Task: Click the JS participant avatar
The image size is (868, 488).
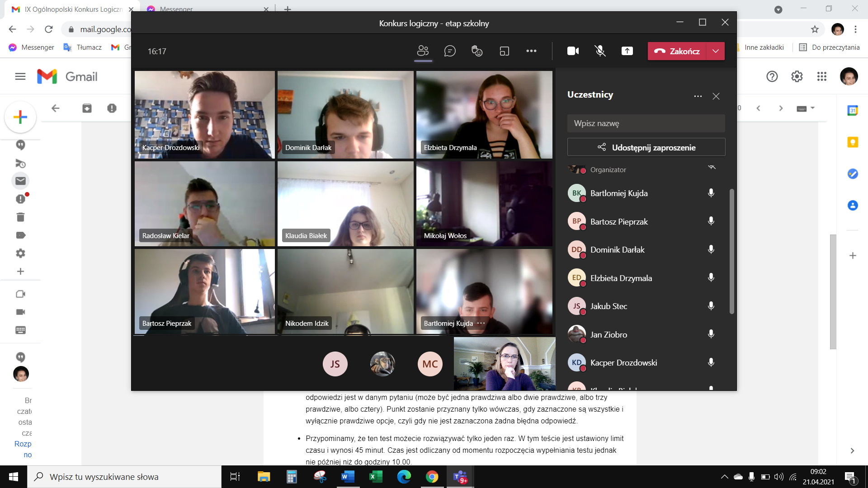Action: 335,364
